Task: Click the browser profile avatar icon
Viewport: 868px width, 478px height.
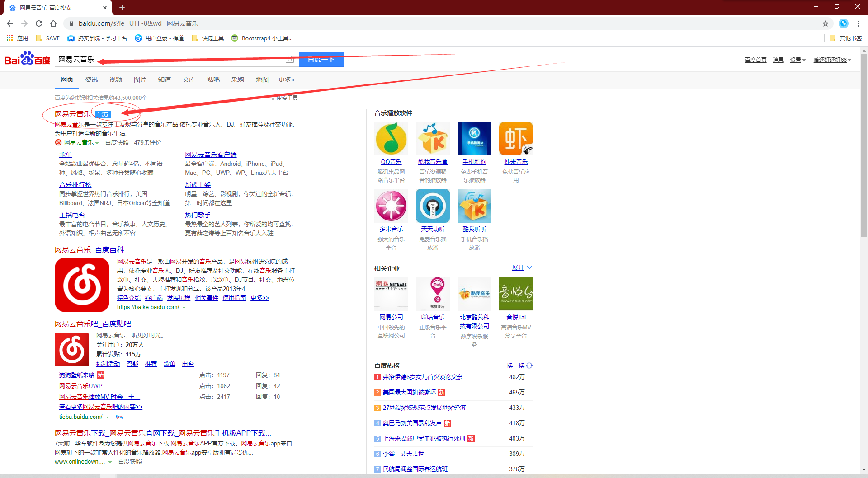Action: pos(844,23)
